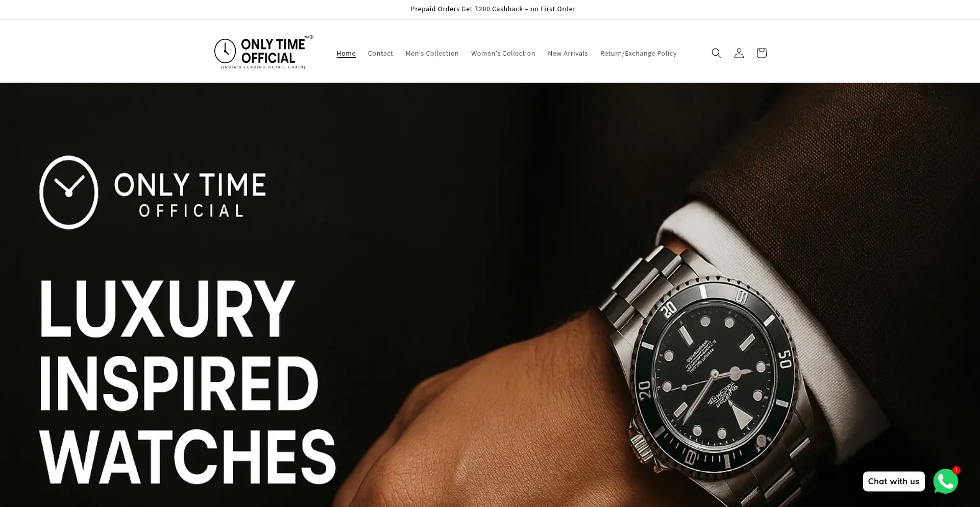
Task: Click the small clock symbol in header logo
Action: point(225,51)
